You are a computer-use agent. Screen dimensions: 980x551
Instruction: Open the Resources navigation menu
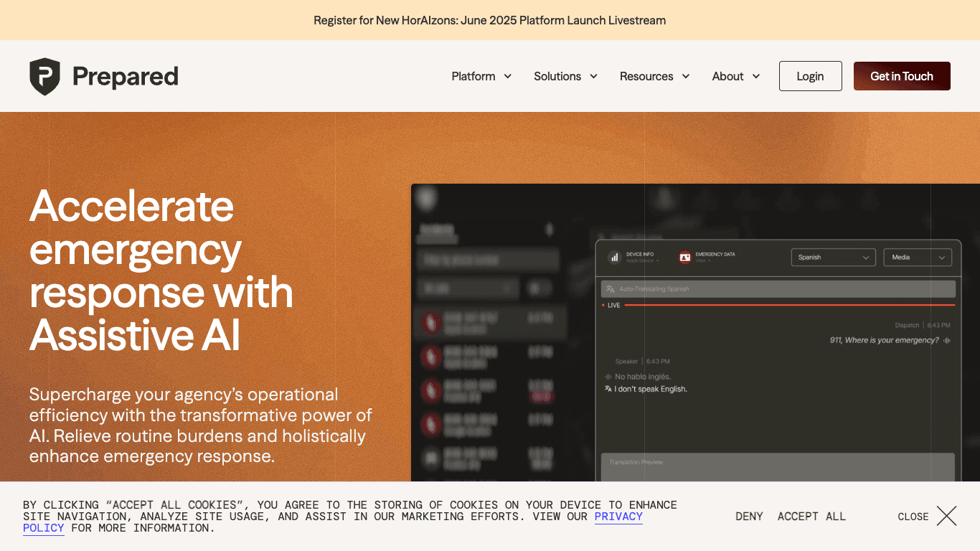tap(654, 76)
